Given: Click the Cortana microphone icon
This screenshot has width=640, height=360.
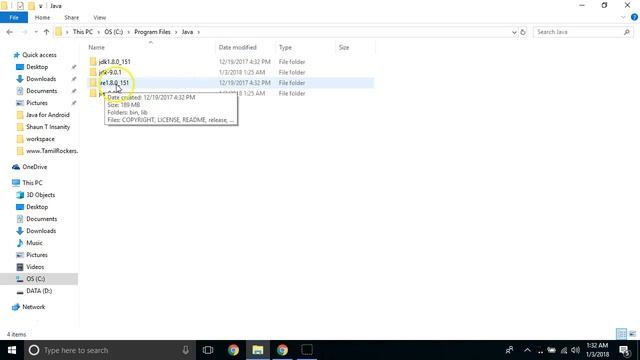Looking at the screenshot, I should (x=186, y=350).
